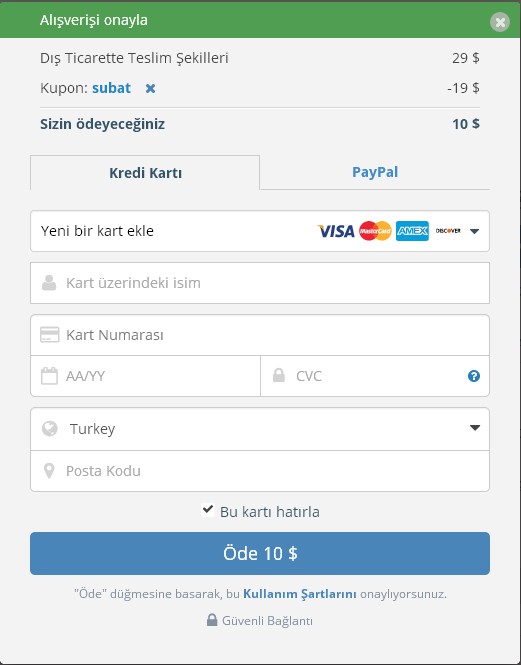Click the Öde 10 $ pay button

260,553
